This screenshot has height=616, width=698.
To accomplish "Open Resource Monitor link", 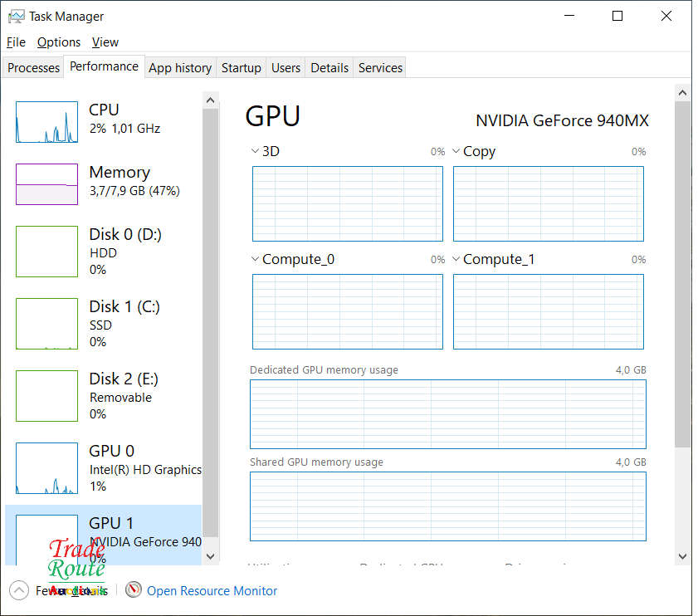I will [212, 591].
